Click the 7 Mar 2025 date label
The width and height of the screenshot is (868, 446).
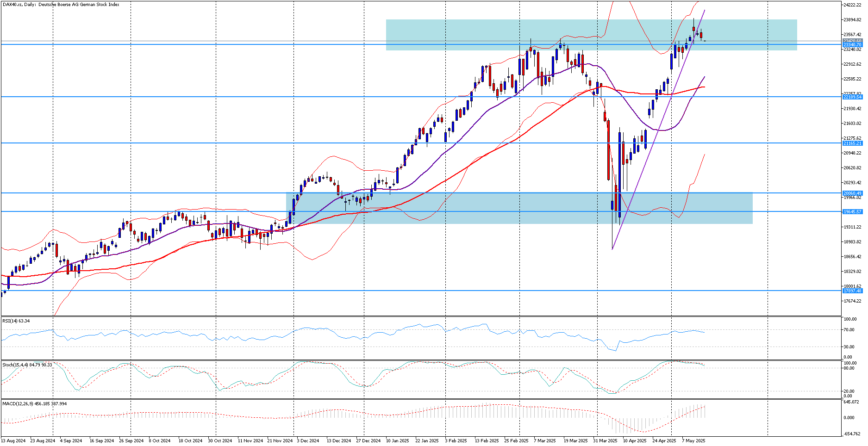[545, 441]
